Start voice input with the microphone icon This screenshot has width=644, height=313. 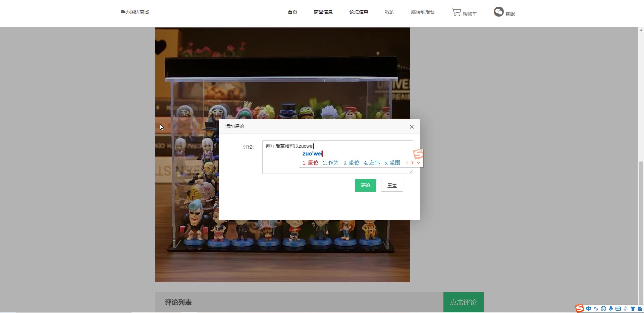pyautogui.click(x=611, y=309)
